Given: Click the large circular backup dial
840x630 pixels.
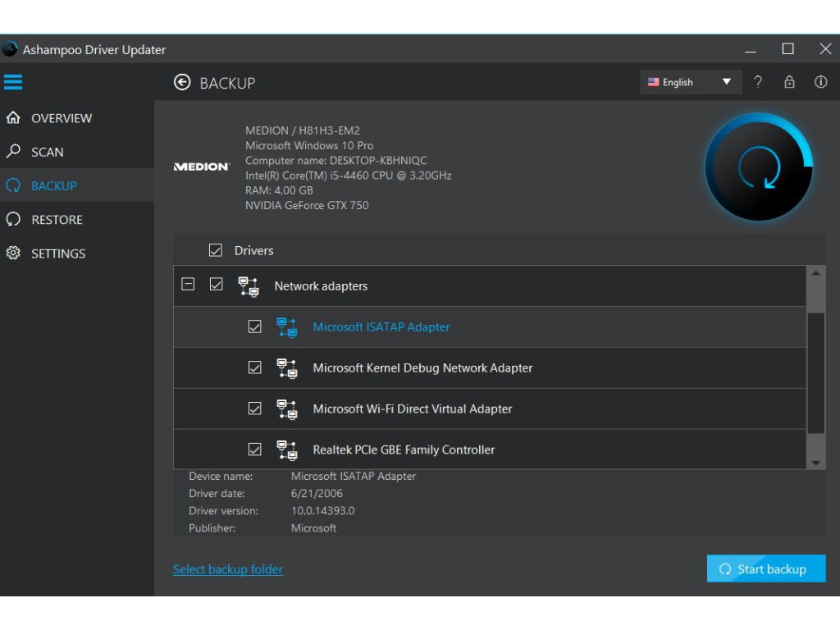Looking at the screenshot, I should pos(759,168).
